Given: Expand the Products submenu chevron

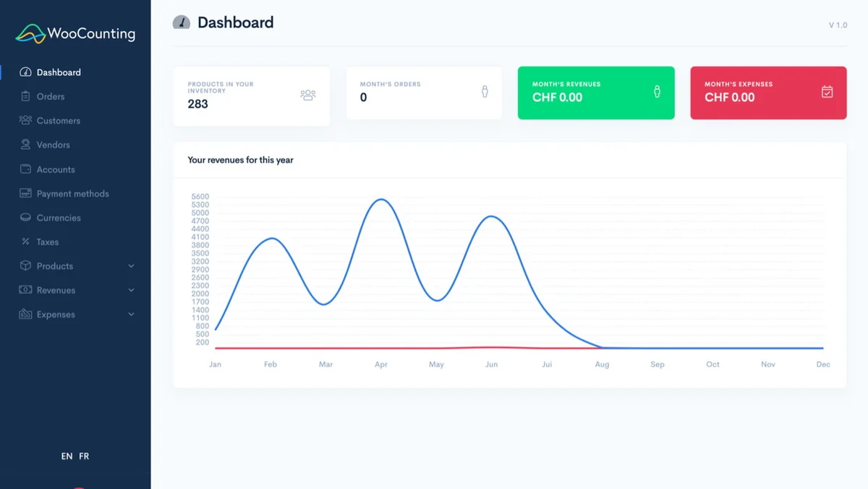Looking at the screenshot, I should pos(131,266).
